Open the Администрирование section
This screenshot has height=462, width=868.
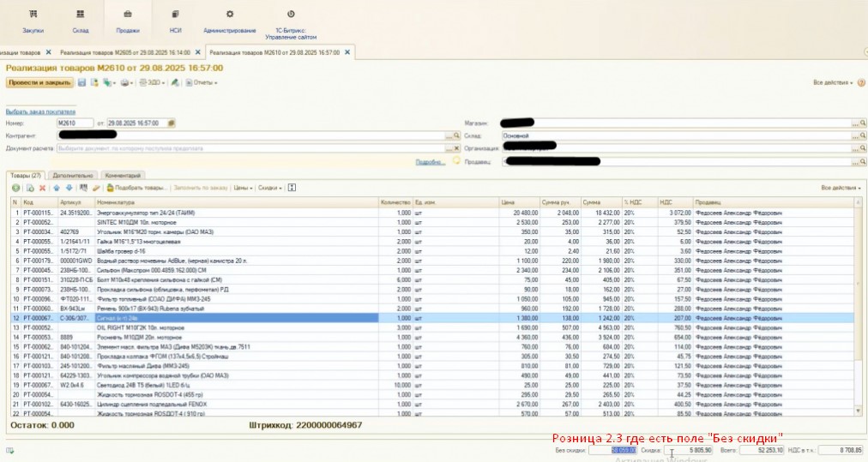tap(230, 21)
